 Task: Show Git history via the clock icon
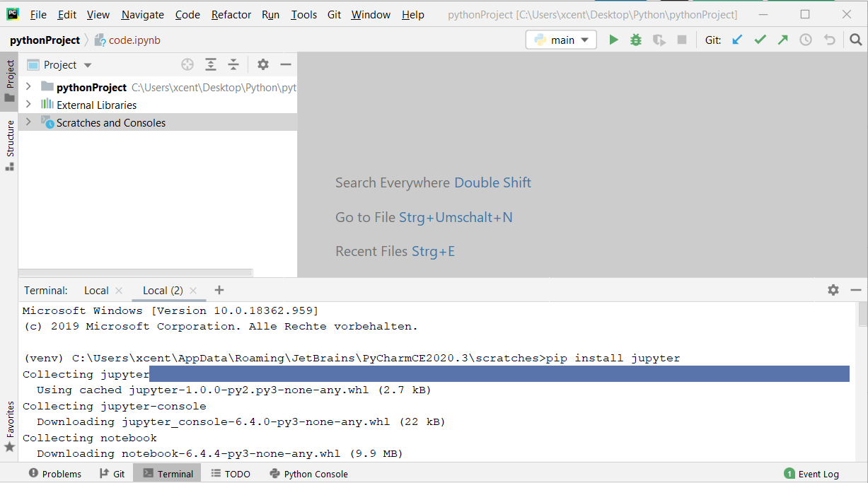pos(806,40)
